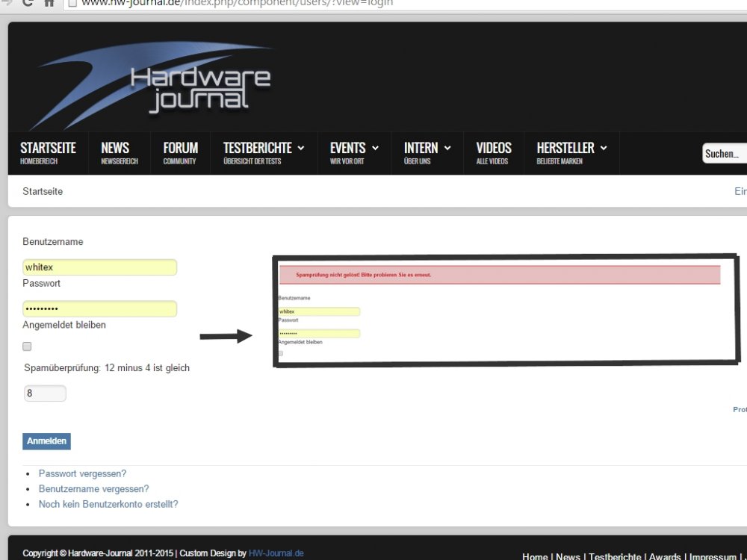Click the browser home icon
Image resolution: width=747 pixels, height=560 pixels.
pyautogui.click(x=50, y=3)
